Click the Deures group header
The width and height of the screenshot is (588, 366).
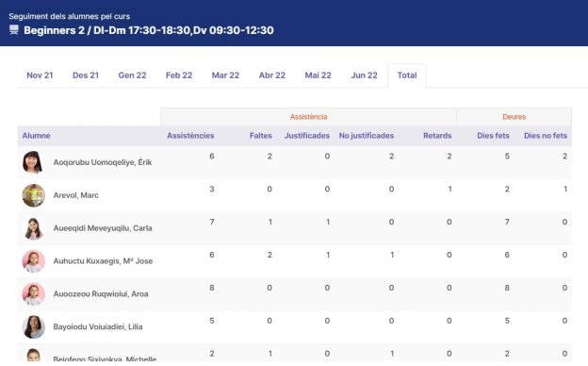(514, 117)
